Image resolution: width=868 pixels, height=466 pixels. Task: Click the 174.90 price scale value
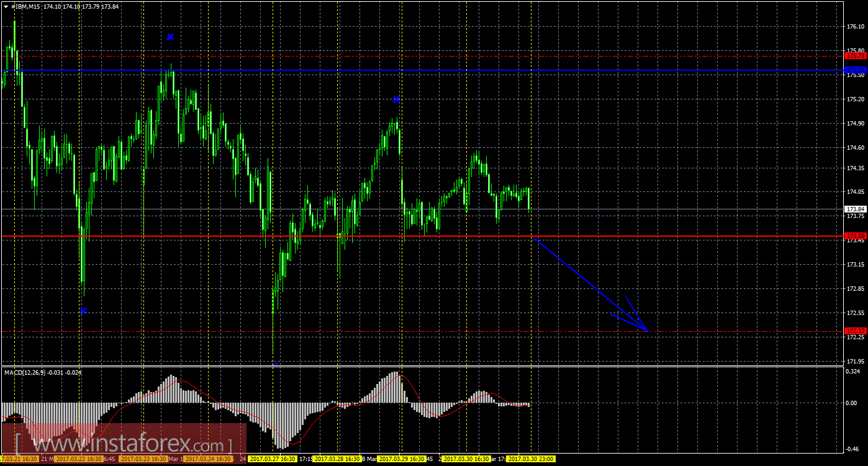click(x=856, y=123)
